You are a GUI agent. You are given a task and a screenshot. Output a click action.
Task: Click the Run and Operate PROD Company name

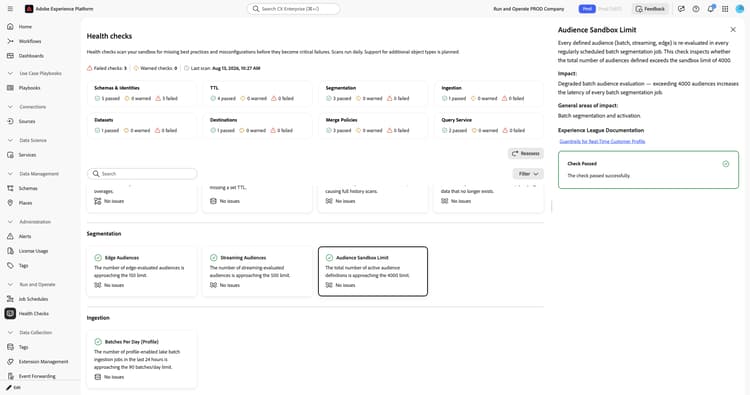pyautogui.click(x=529, y=9)
